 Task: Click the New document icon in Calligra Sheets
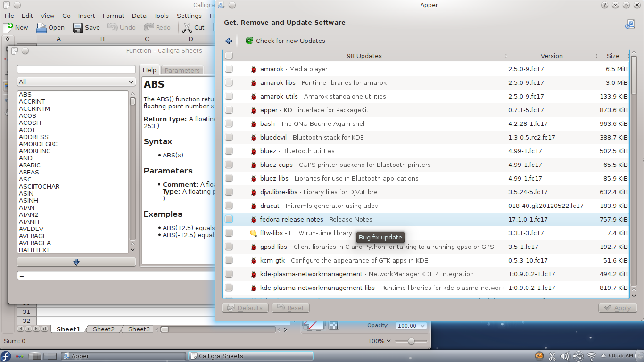[x=8, y=28]
